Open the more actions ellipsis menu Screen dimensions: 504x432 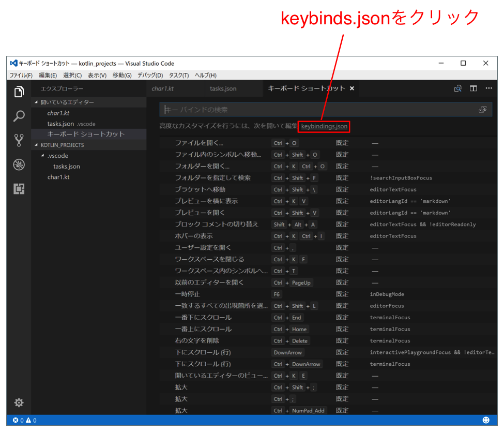[x=488, y=88]
